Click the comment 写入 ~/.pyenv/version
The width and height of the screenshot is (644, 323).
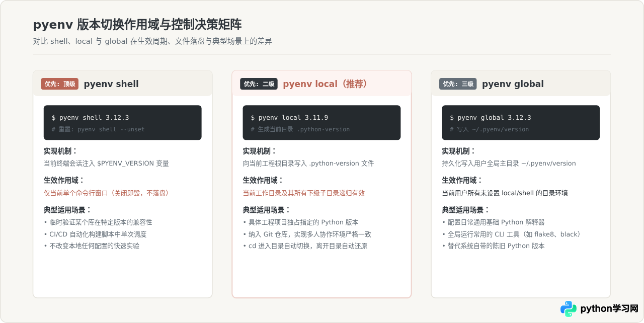pos(490,129)
